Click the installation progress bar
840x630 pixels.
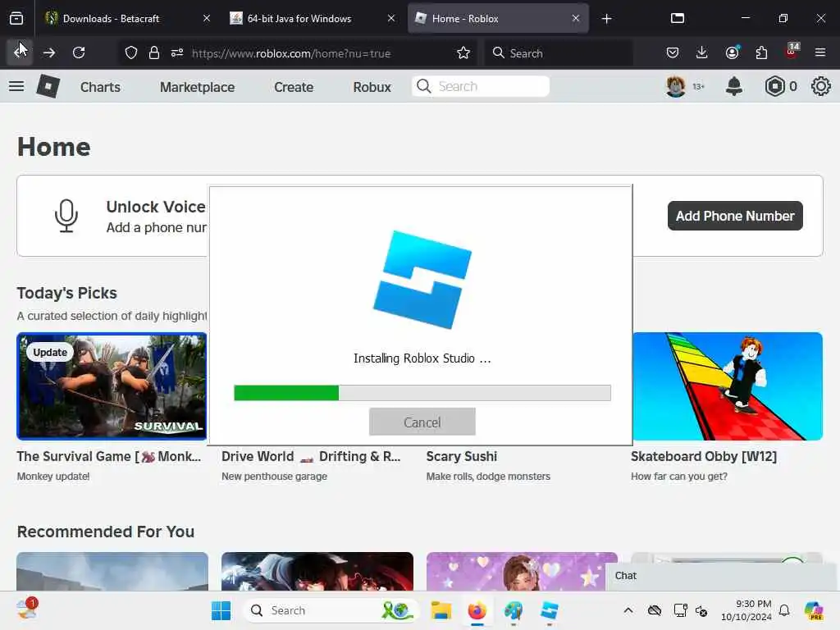coord(422,393)
